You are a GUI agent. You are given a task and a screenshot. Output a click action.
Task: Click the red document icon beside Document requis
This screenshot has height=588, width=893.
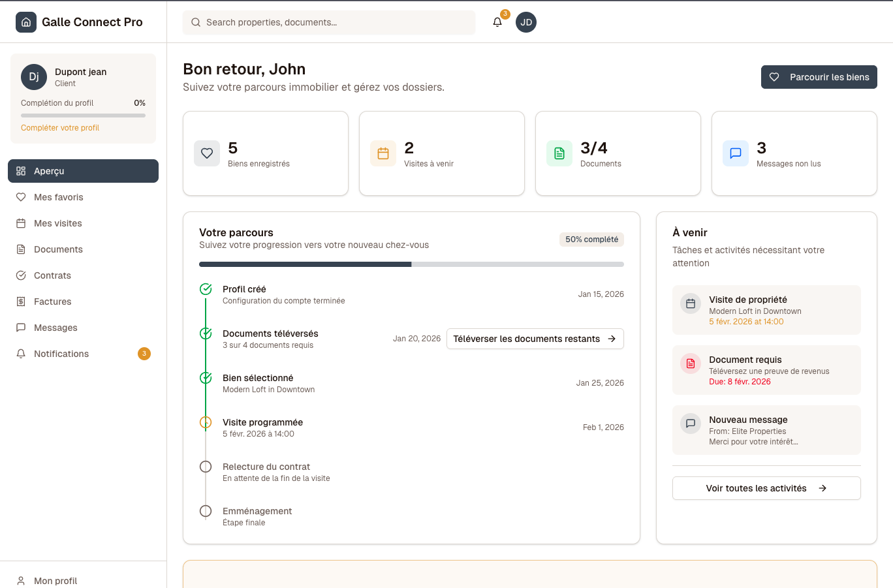691,364
